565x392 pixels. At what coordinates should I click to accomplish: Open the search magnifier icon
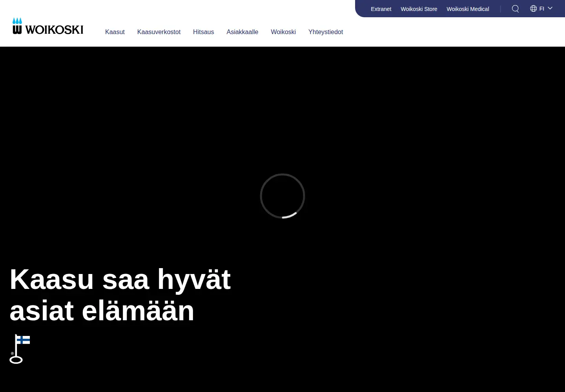point(516,9)
